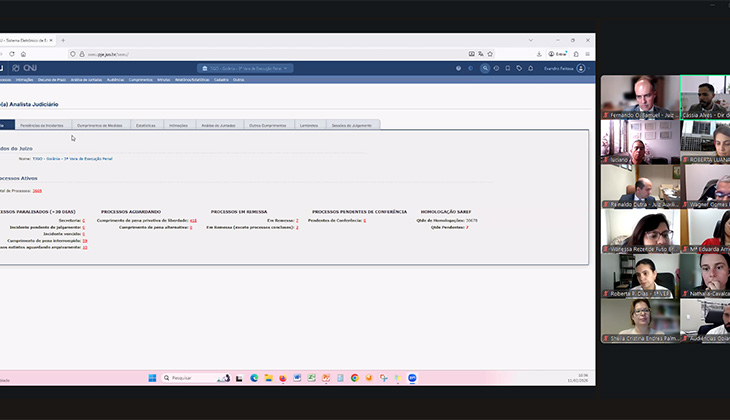Open Google Chrome from taskbar
This screenshot has width=730, height=420.
pos(355,378)
